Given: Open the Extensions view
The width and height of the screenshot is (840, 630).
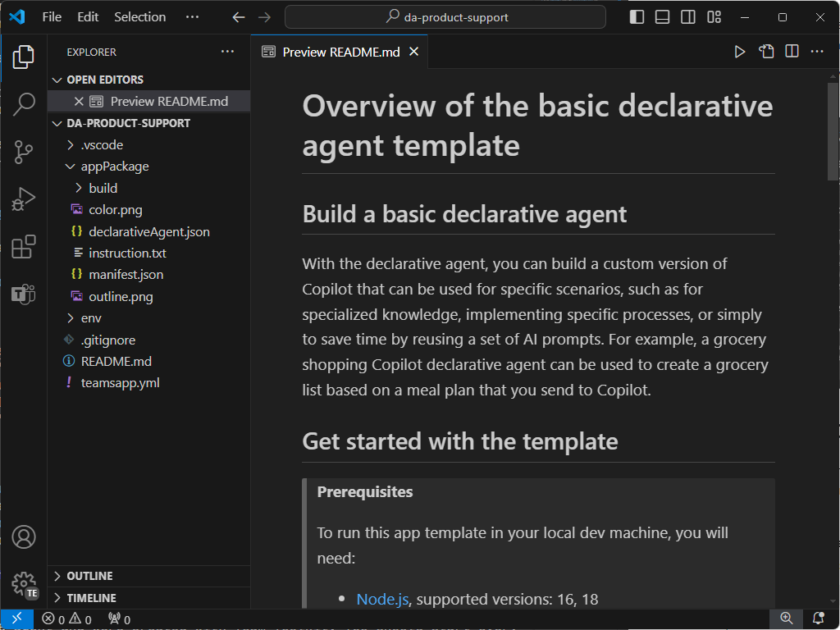Looking at the screenshot, I should (25, 244).
